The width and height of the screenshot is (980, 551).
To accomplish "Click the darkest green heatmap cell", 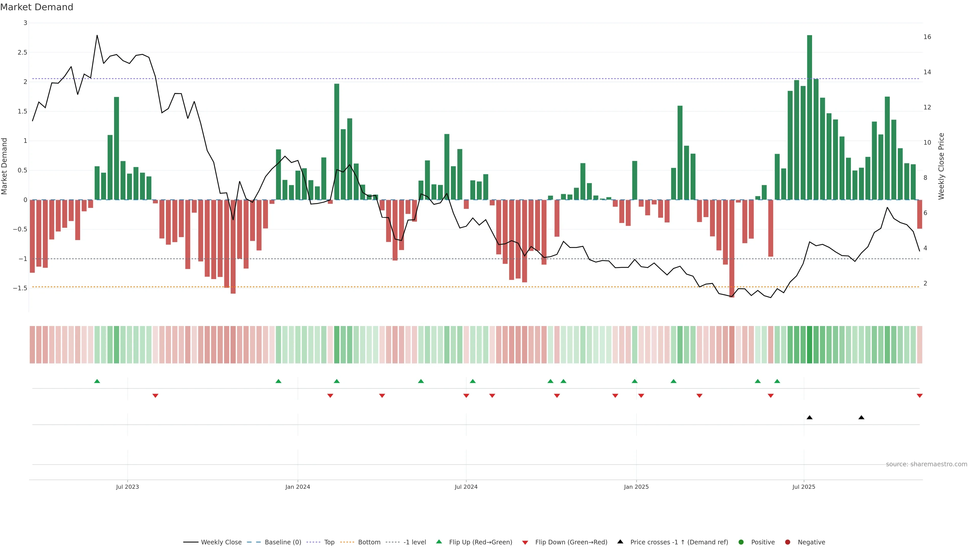I will click(810, 345).
